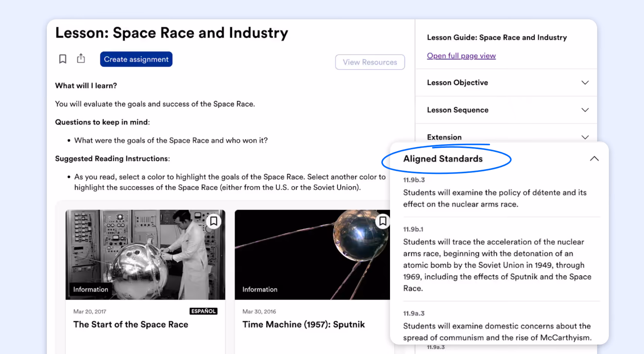The height and width of the screenshot is (354, 644).
Task: Click the What will I learn? heading
Action: pos(86,86)
